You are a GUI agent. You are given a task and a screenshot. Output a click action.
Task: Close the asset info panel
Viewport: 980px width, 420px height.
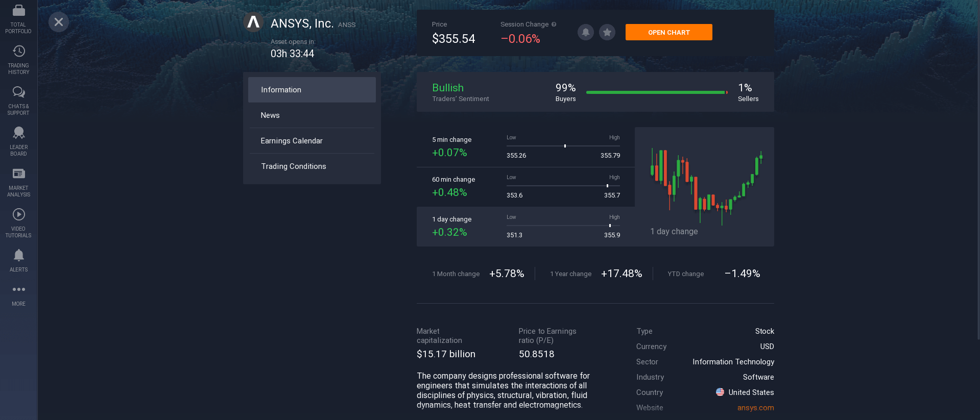(x=59, y=22)
